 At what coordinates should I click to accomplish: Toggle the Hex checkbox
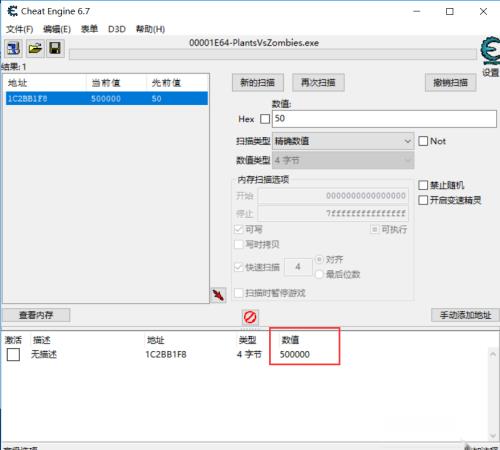[265, 119]
